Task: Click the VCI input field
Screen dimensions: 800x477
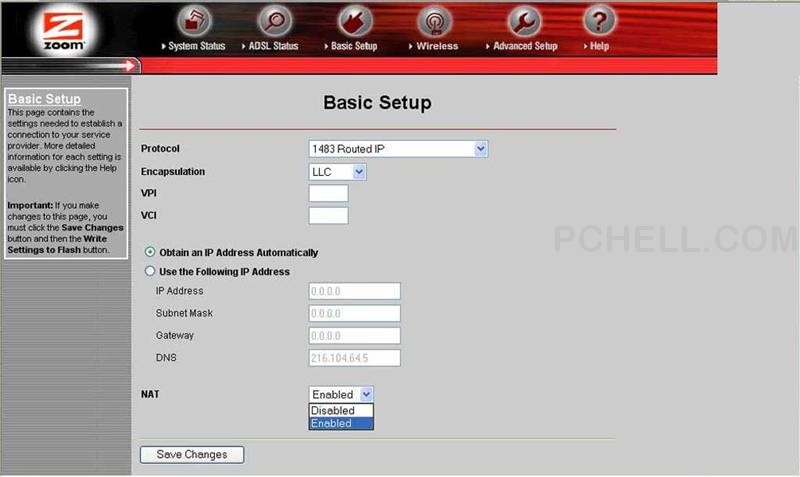Action: 329,215
